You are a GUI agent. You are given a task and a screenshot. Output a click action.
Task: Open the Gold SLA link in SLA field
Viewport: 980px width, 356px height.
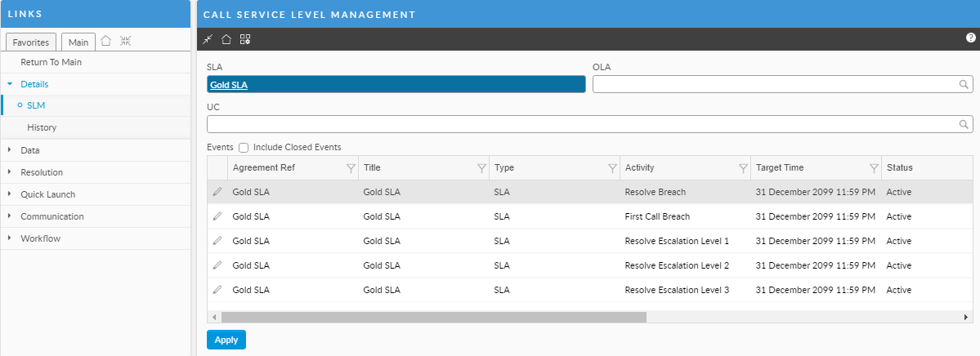coord(229,84)
